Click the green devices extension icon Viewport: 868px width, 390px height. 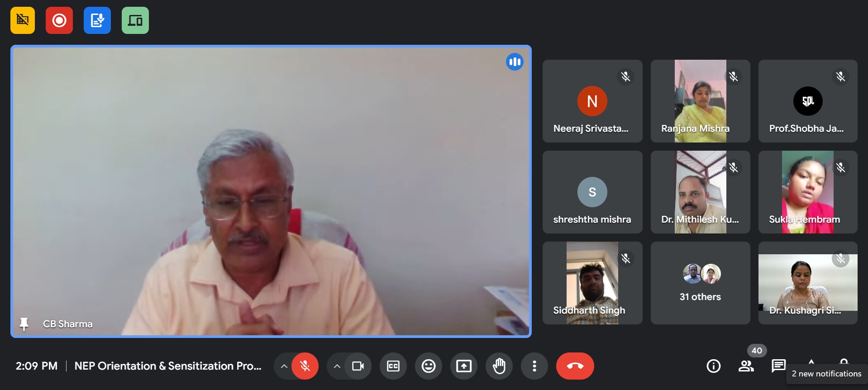[x=135, y=20]
